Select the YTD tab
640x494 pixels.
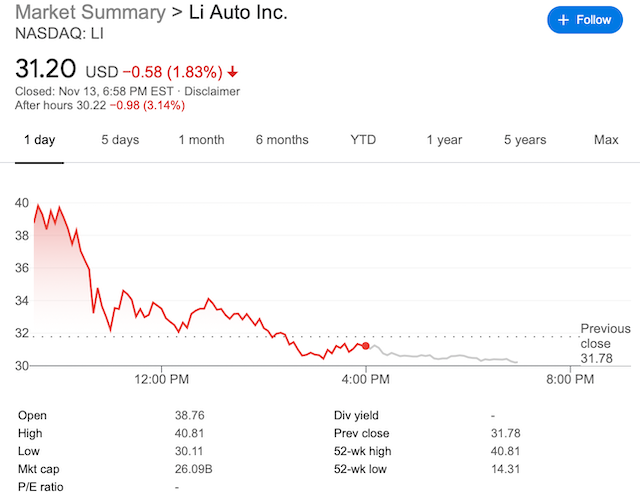point(363,140)
